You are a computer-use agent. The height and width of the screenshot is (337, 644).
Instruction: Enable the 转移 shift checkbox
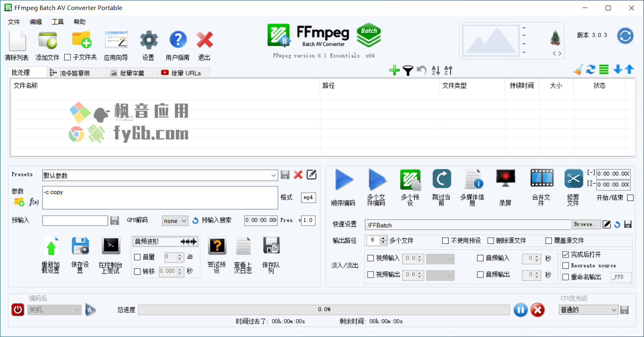coord(137,272)
